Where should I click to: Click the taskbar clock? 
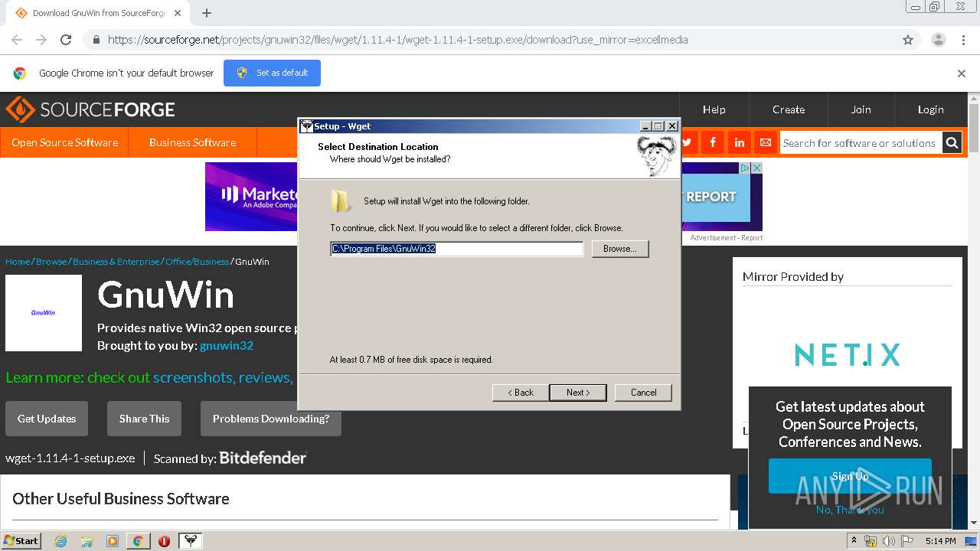point(940,541)
